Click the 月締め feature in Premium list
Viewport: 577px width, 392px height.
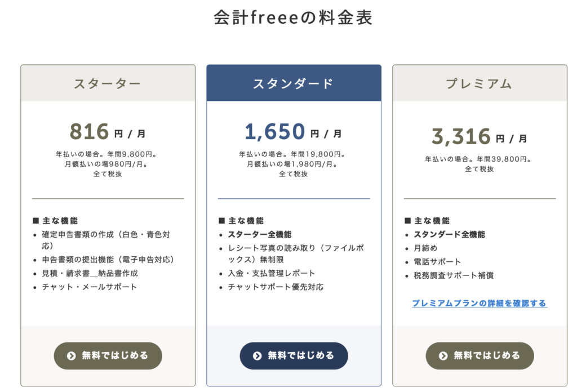point(425,248)
